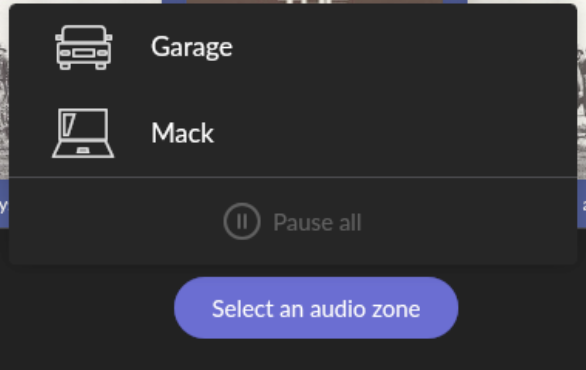Click the Pause all text

[317, 222]
